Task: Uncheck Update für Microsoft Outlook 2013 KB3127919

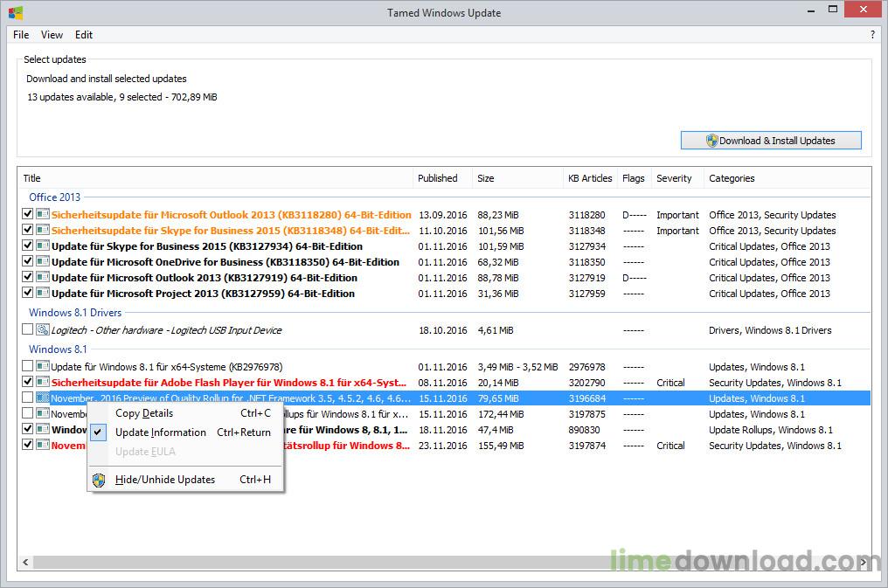Action: 27,277
